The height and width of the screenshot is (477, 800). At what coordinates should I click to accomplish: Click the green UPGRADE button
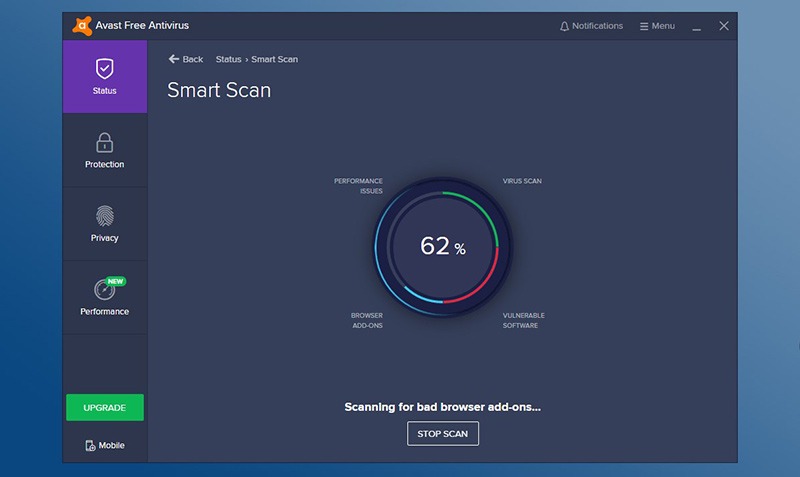point(105,408)
